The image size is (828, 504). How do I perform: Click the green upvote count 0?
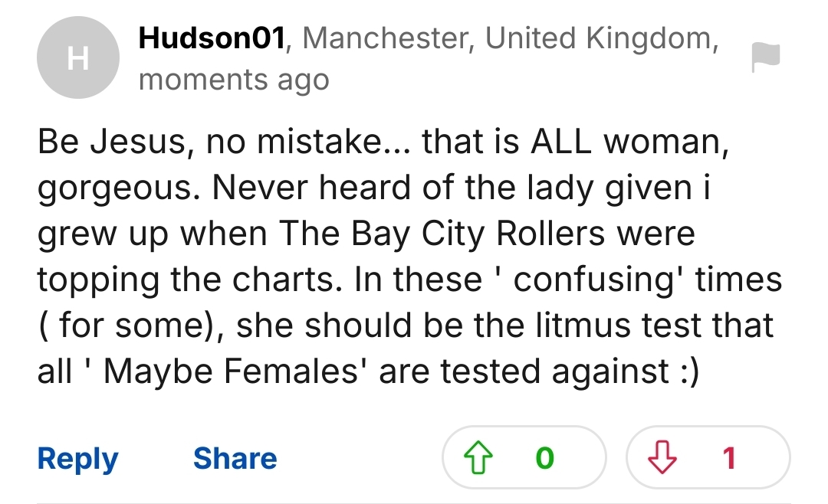[545, 457]
